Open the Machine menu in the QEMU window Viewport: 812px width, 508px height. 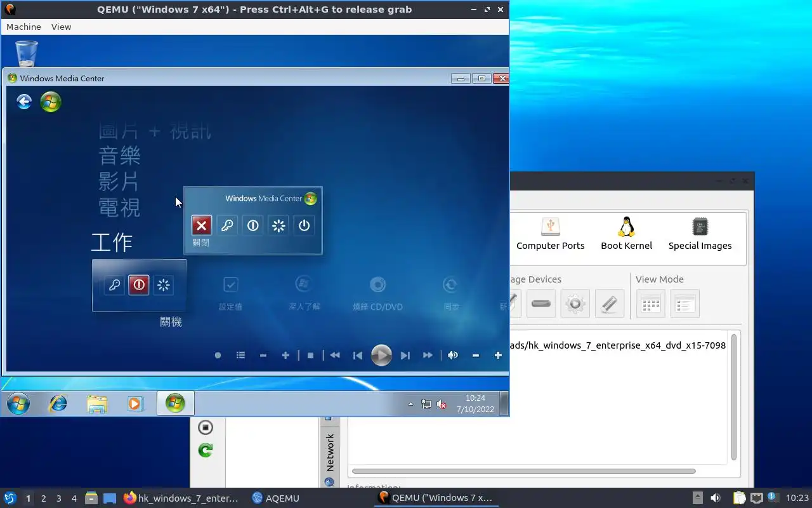tap(23, 27)
